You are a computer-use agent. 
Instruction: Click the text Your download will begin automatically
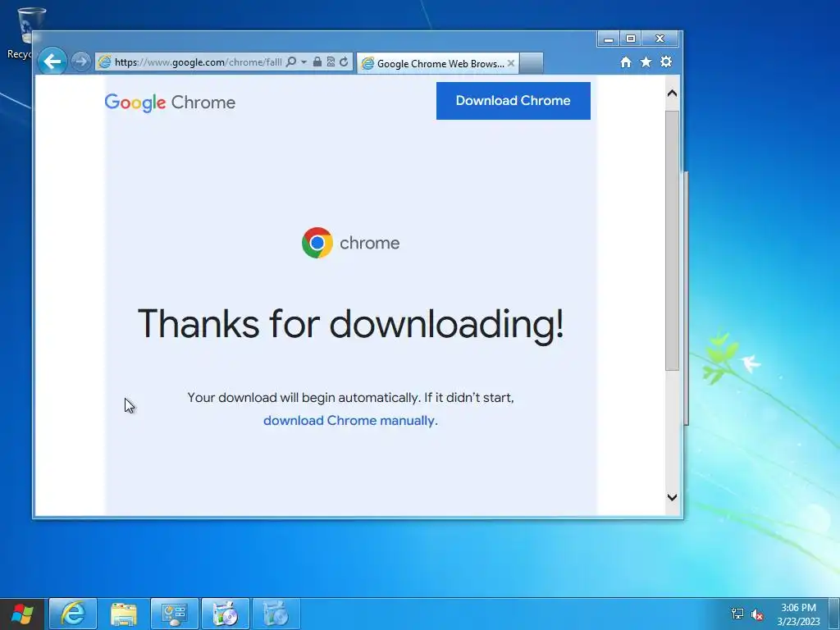pyautogui.click(x=304, y=398)
